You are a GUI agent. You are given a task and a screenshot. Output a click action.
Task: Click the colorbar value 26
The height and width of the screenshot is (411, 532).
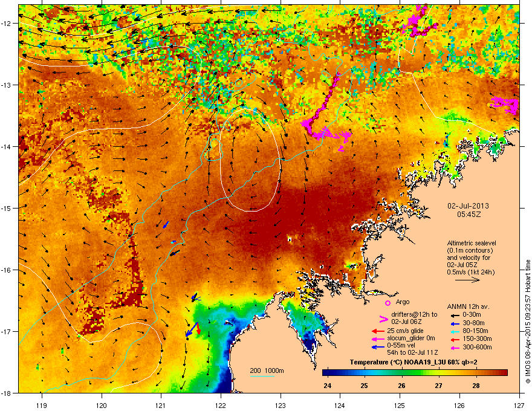401,386
